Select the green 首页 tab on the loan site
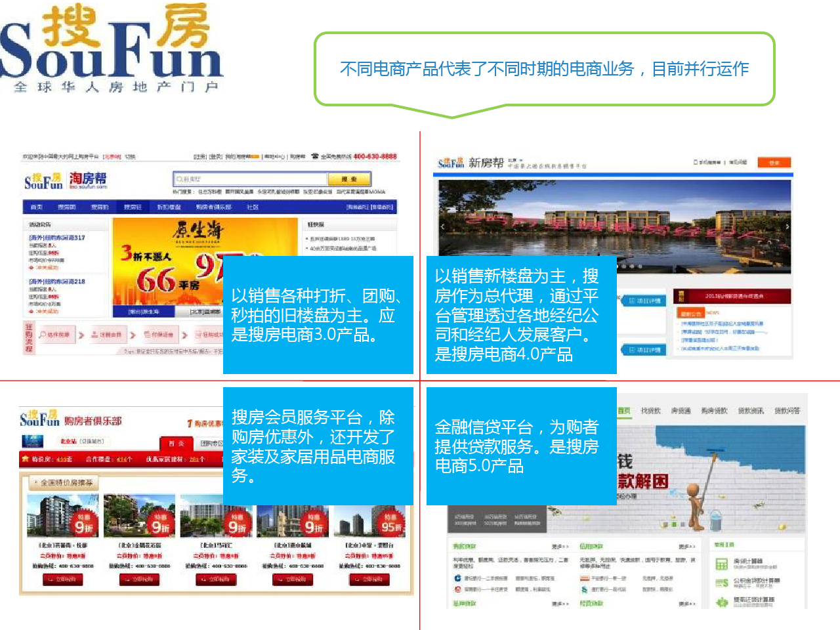 [623, 411]
